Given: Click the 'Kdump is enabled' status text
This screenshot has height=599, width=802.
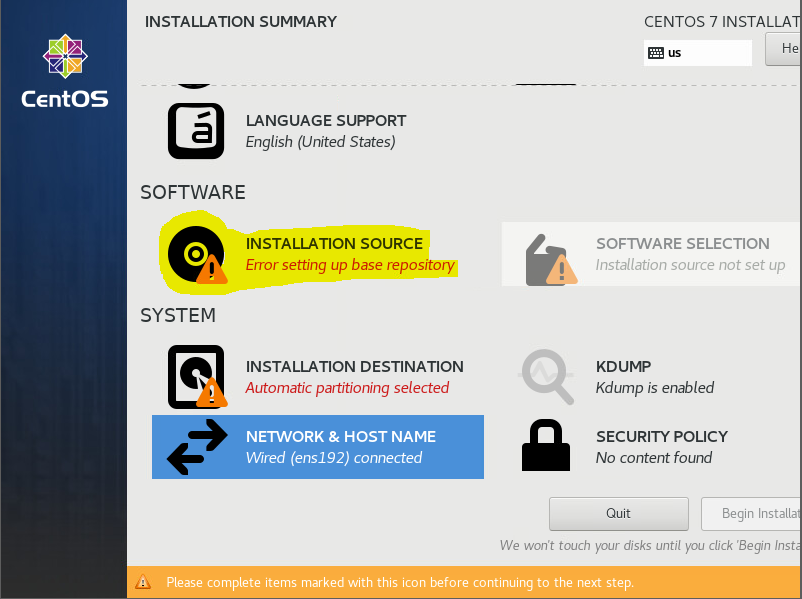Looking at the screenshot, I should point(654,387).
